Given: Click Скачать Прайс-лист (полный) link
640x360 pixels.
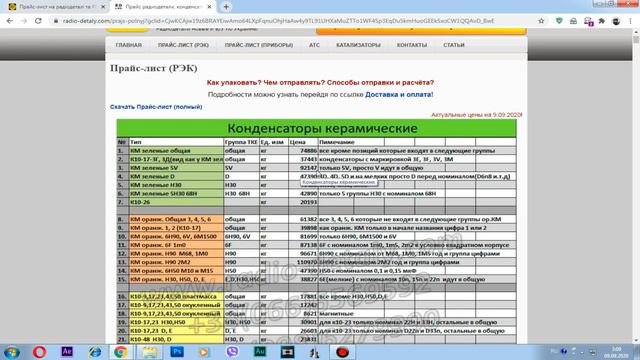Looking at the screenshot, I should coord(156,107).
